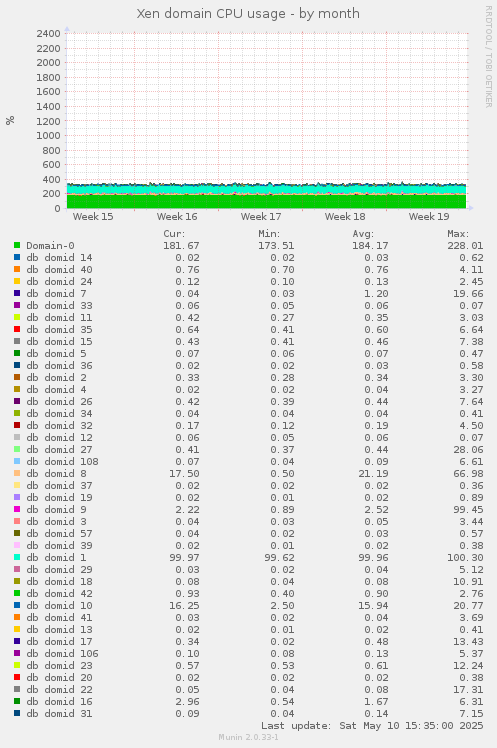Screen dimensions: 497x748
Task: Select the 'db domid 11' label
Action: [x=59, y=317]
